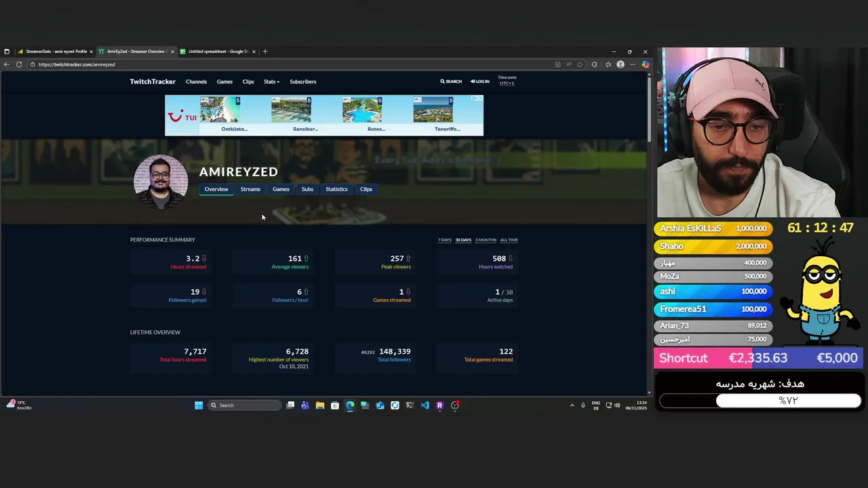The height and width of the screenshot is (488, 868).
Task: Open a new browser tab
Action: click(265, 52)
